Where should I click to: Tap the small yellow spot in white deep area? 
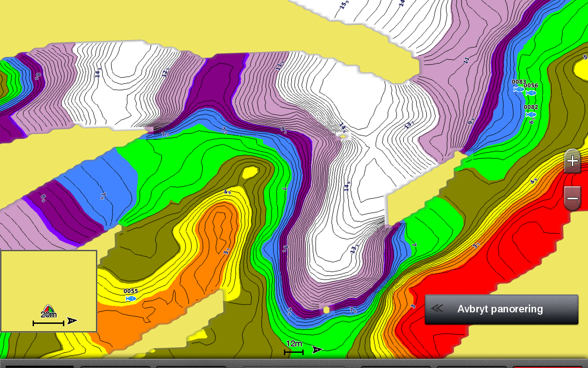pos(342,136)
